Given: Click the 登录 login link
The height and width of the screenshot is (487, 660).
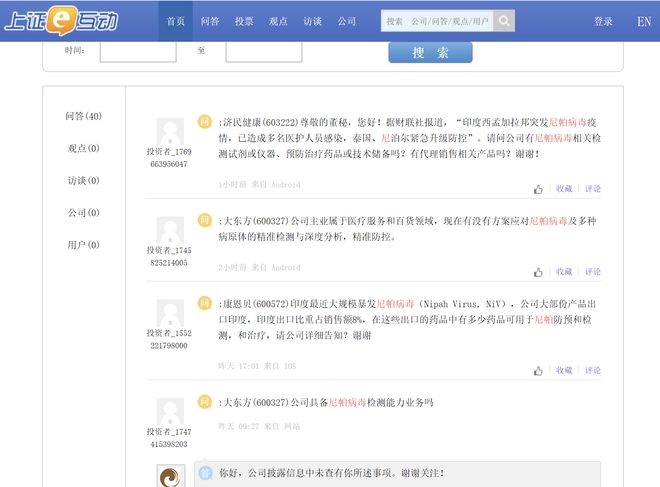Looking at the screenshot, I should 603,21.
